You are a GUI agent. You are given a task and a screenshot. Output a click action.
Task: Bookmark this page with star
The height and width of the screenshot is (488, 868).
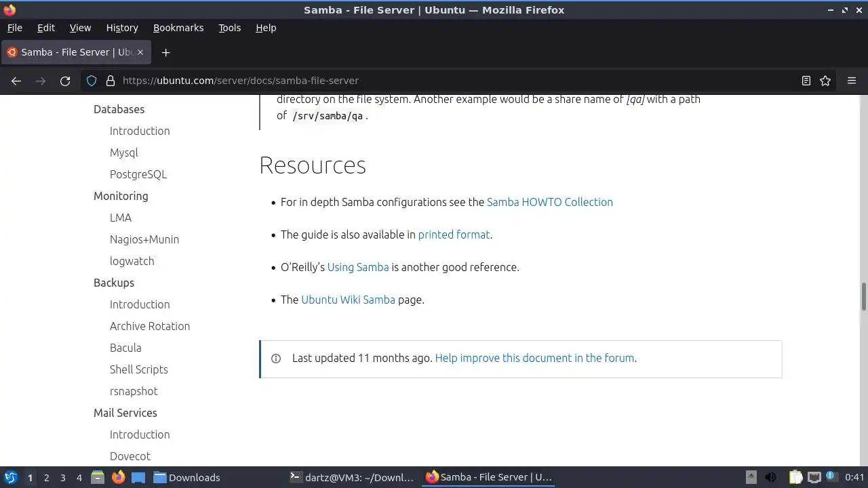(825, 81)
